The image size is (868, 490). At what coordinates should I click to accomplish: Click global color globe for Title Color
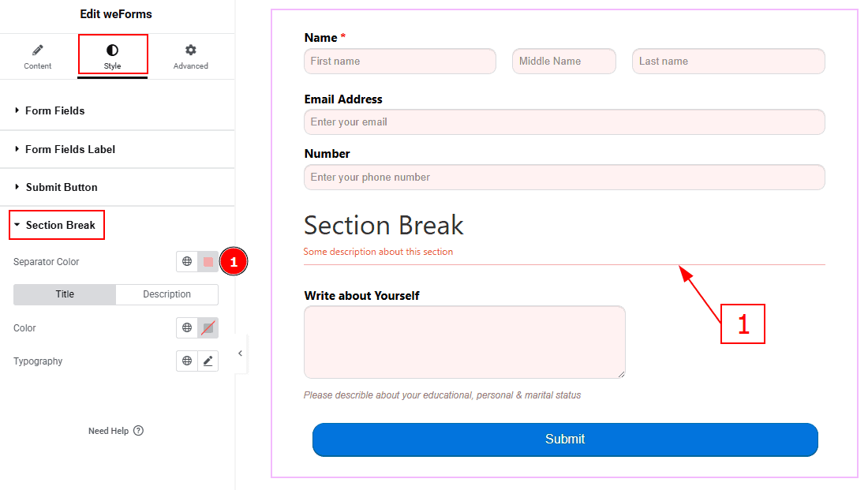[x=187, y=327]
